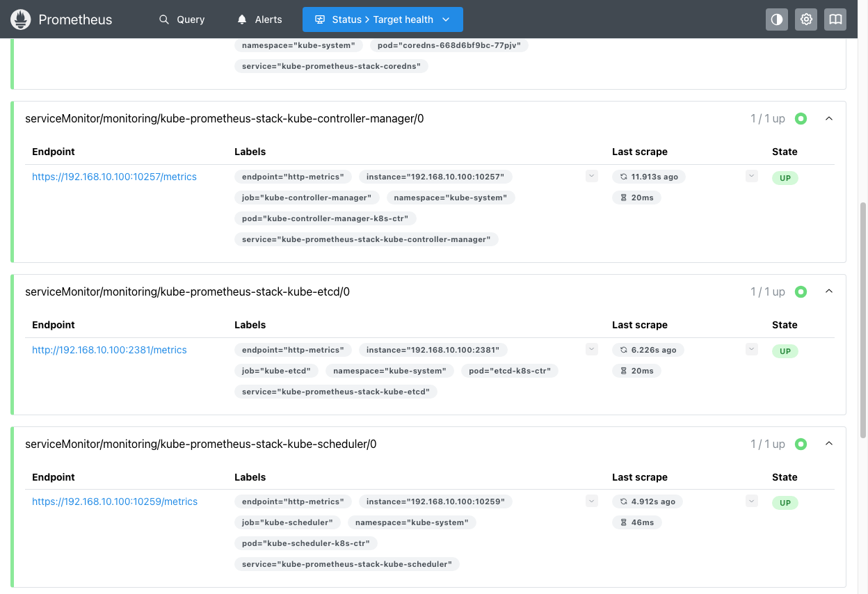Click green health indicator for kube-etcd pool
This screenshot has width=868, height=594.
coord(801,292)
